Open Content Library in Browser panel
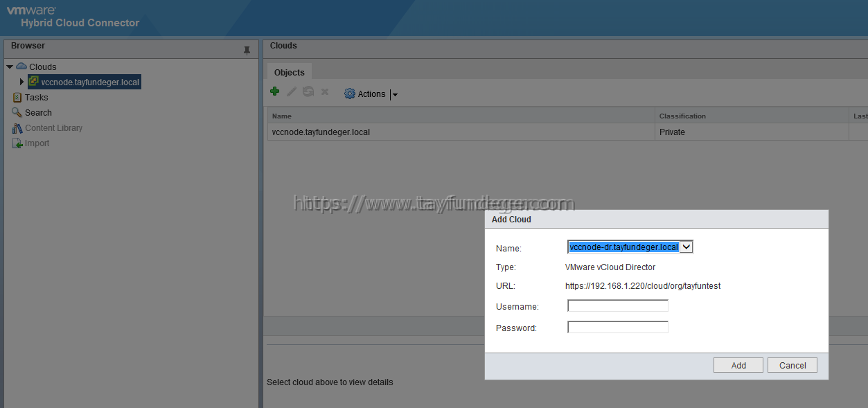The height and width of the screenshot is (408, 868). [x=53, y=128]
